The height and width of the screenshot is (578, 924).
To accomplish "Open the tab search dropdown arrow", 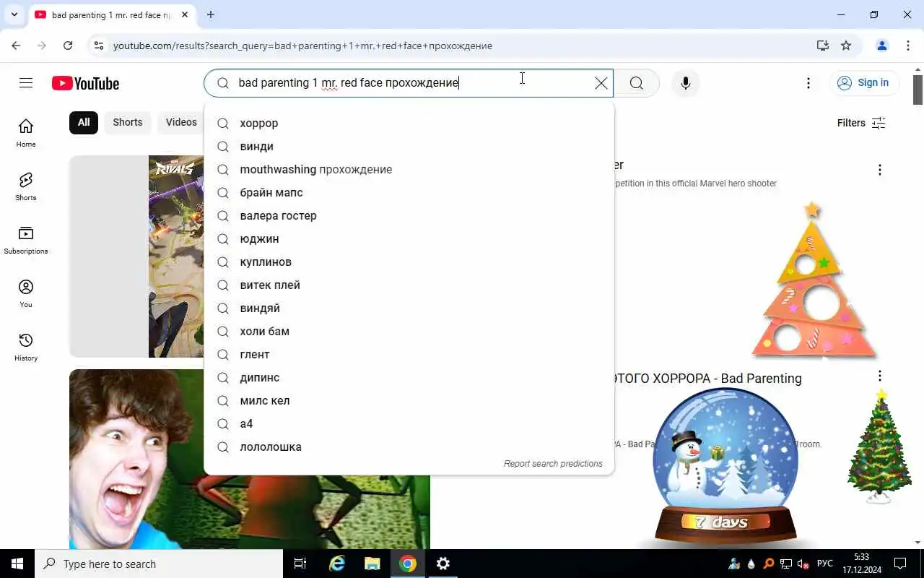I will 14,14.
